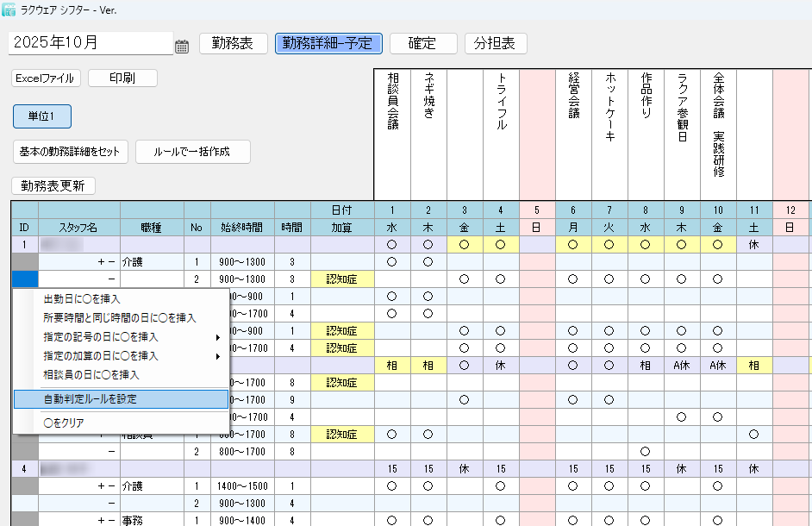Image resolution: width=812 pixels, height=526 pixels.
Task: Open the 分担表 view
Action: pos(496,43)
